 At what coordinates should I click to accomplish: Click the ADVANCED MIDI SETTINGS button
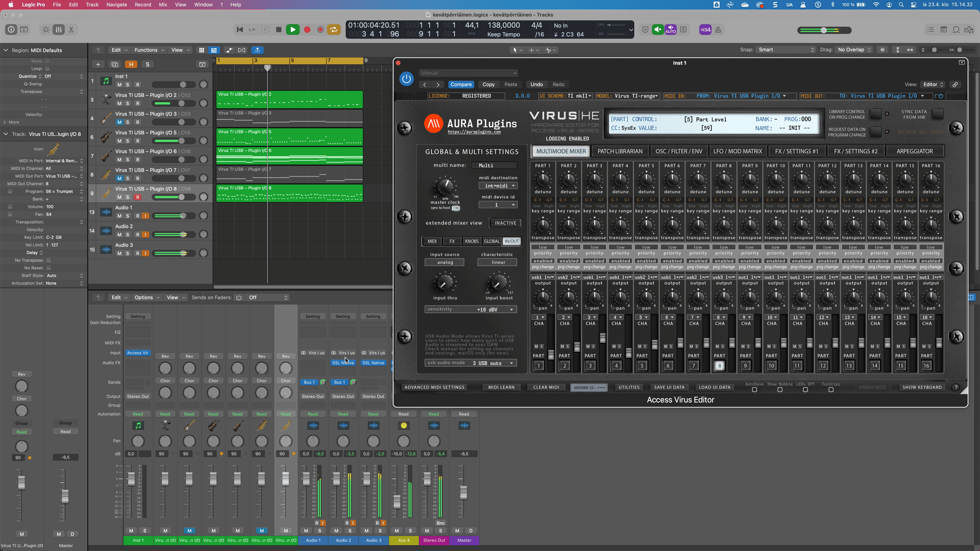pos(434,387)
